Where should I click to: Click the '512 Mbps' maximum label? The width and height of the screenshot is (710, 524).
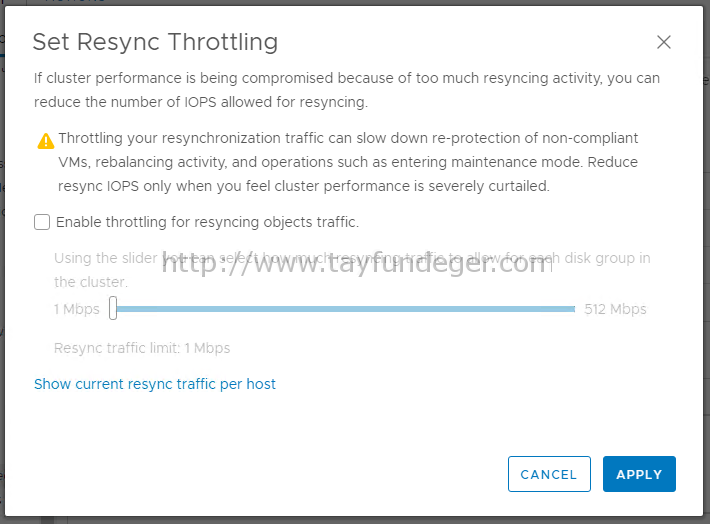point(615,309)
